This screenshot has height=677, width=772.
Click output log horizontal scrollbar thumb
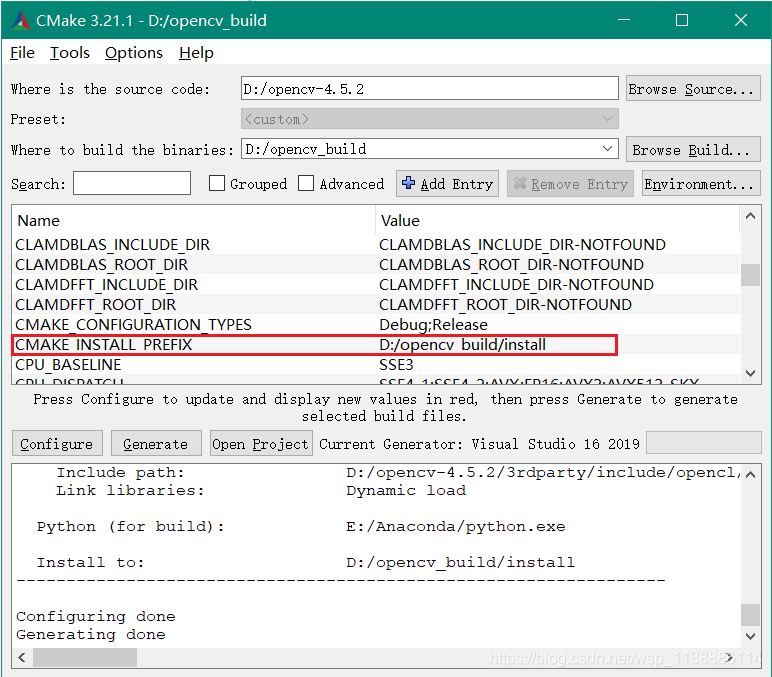tap(85, 657)
